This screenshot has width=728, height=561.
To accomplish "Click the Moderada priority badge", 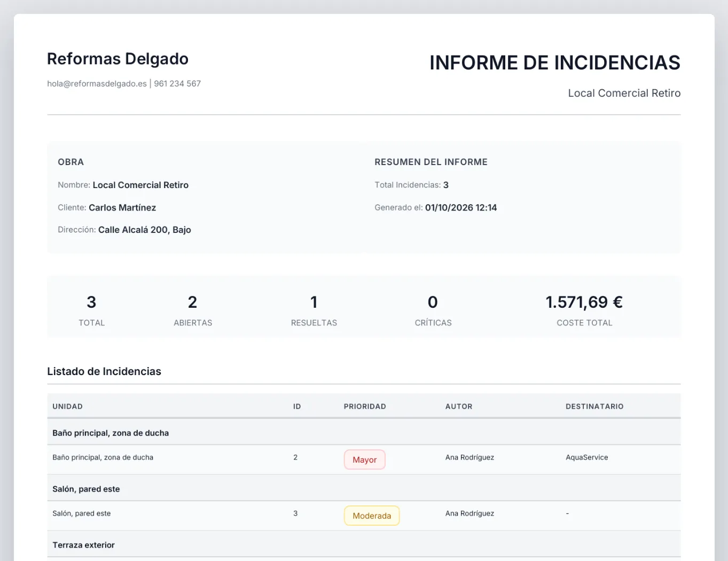I will click(372, 516).
